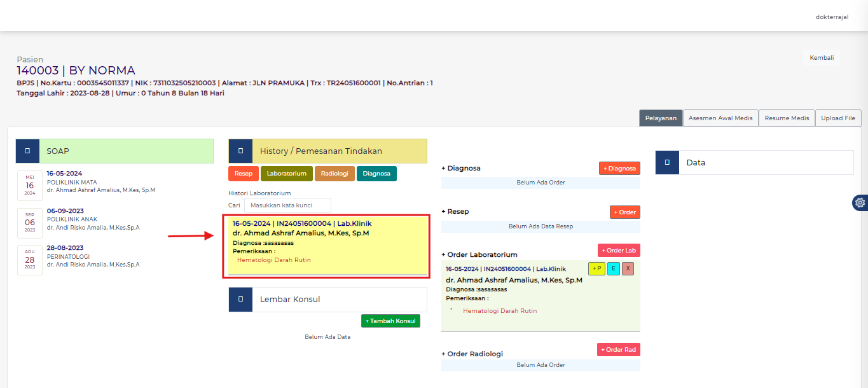868x388 pixels.
Task: Open the 06 SEP 2023 SOAP date entry
Action: pos(30,223)
